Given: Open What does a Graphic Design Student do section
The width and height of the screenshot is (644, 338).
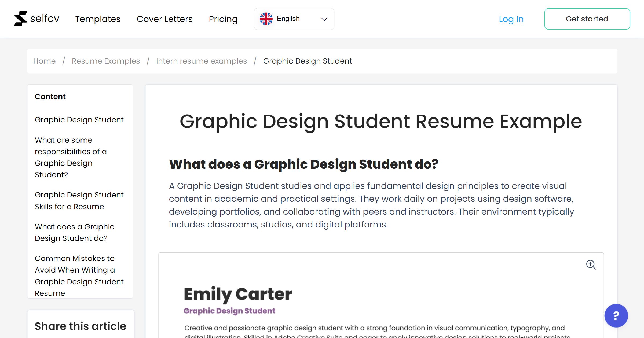Looking at the screenshot, I should [x=74, y=232].
